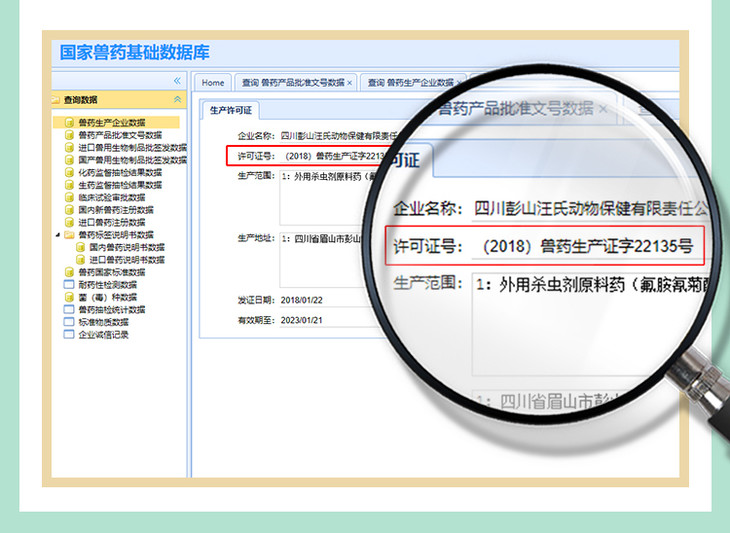Click the 兽药国家标准数据 database icon

[70, 272]
